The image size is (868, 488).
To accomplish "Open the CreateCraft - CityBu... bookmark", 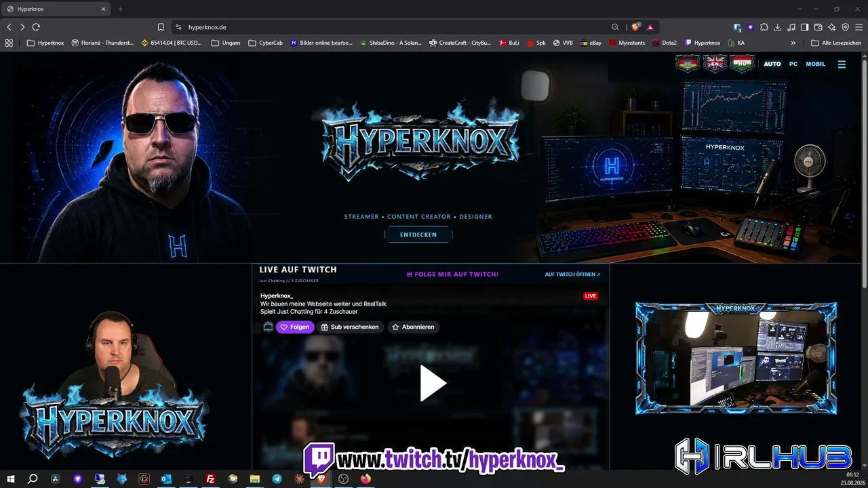I will (x=460, y=43).
